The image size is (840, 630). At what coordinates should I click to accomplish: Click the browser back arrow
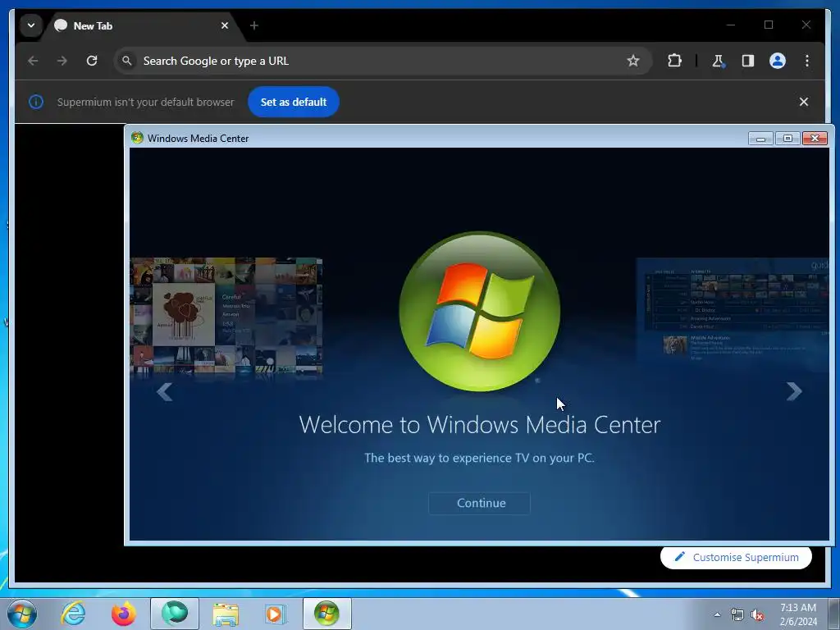pos(33,61)
